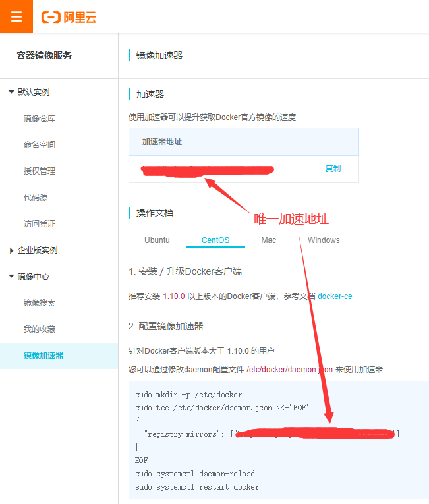Open the orange hamburger menu
Screen dimensions: 429x504
16,16
